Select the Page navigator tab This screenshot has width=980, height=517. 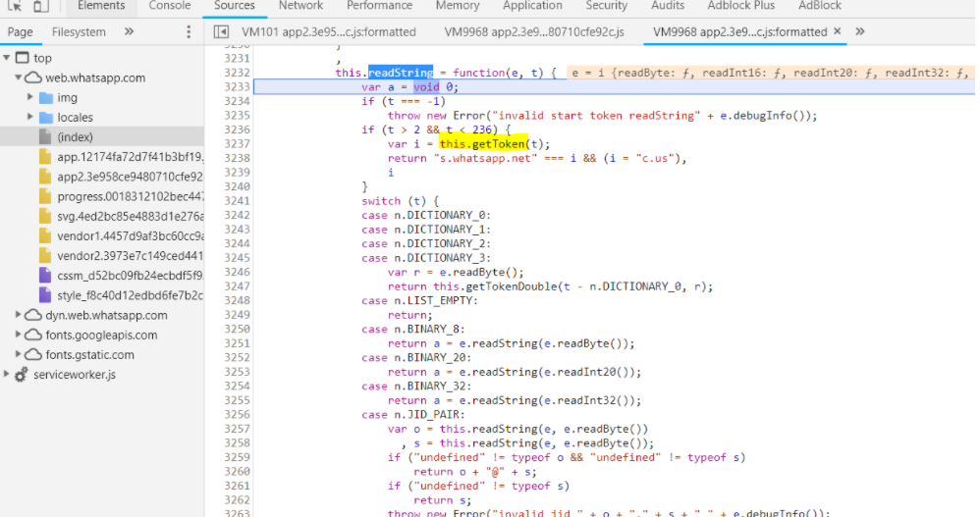(x=20, y=31)
